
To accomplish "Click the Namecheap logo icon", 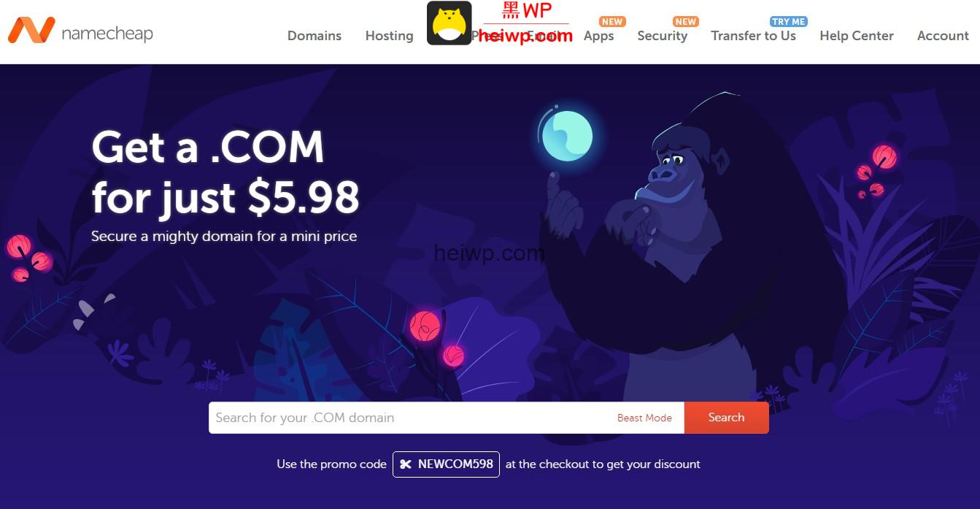I will [x=31, y=30].
